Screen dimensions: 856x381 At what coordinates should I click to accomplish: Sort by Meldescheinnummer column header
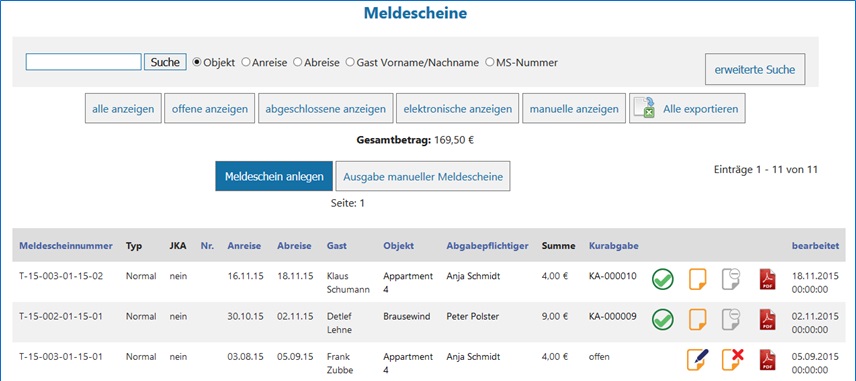[66, 246]
